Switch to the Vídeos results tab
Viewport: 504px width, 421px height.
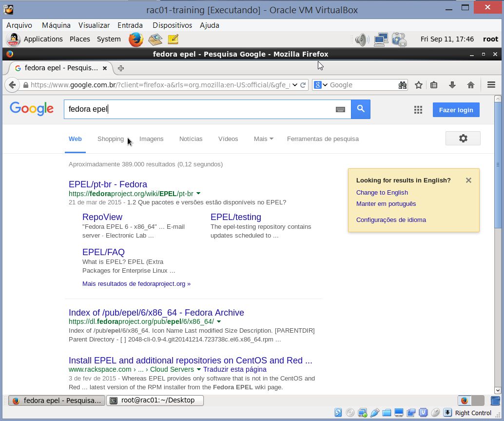point(228,139)
